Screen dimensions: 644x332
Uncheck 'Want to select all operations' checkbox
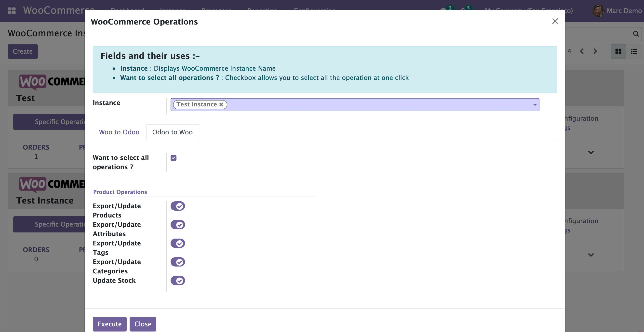point(174,158)
